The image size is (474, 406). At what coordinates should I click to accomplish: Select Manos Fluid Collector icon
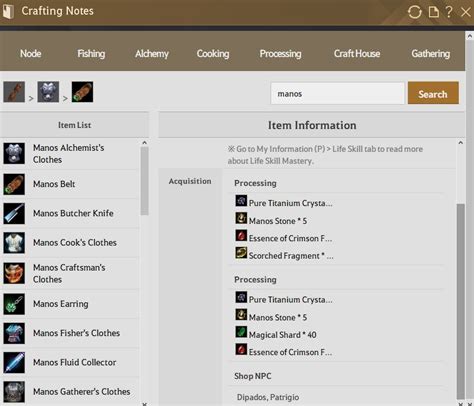coord(14,362)
